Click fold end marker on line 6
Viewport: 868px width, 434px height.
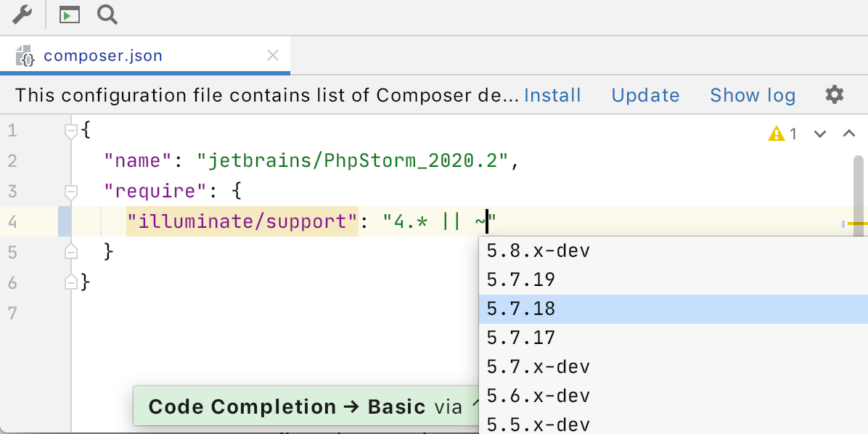pyautogui.click(x=71, y=282)
